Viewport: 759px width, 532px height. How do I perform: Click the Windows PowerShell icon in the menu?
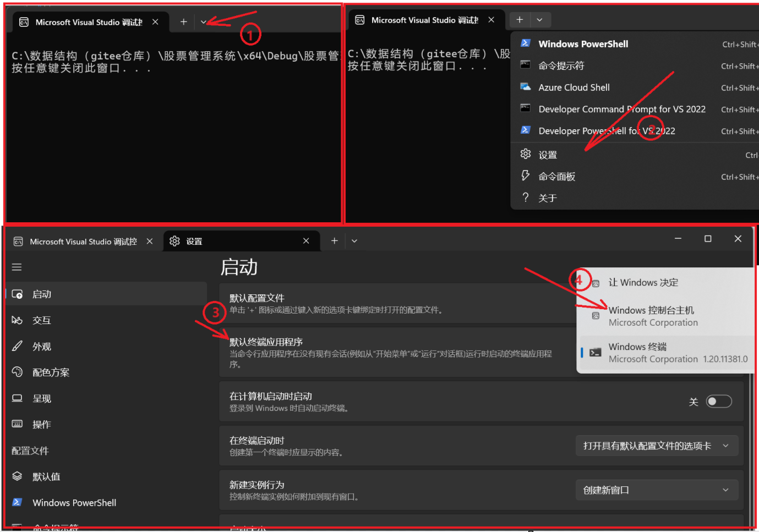(526, 43)
